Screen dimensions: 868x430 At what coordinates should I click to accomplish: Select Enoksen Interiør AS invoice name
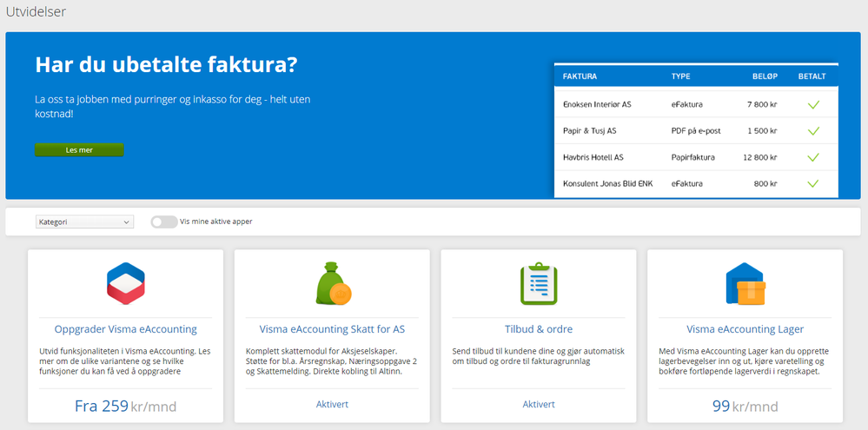coord(597,104)
